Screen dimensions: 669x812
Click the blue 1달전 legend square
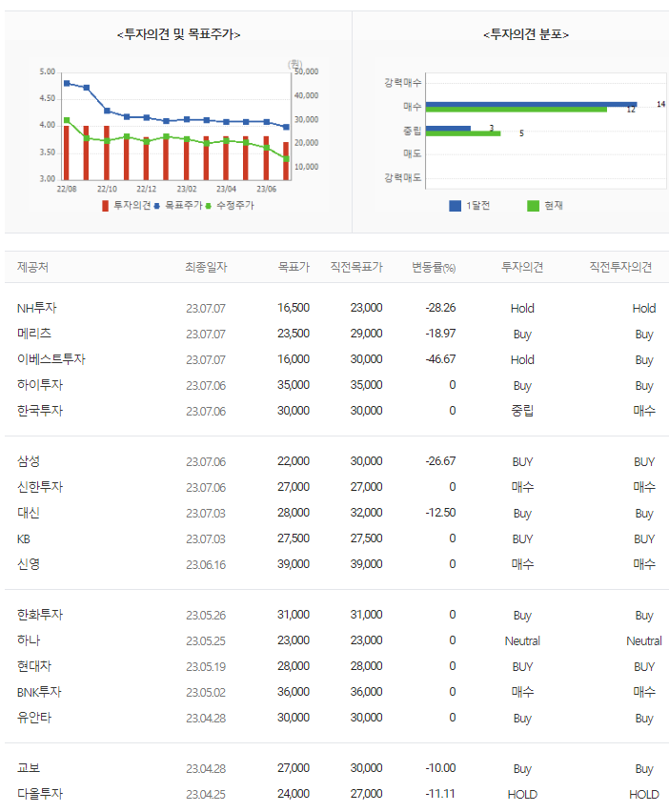coord(455,206)
